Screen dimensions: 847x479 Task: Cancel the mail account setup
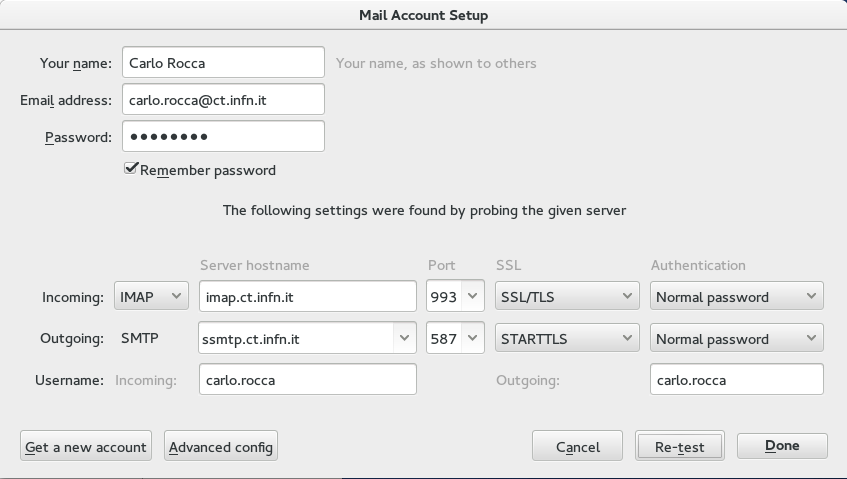[577, 446]
